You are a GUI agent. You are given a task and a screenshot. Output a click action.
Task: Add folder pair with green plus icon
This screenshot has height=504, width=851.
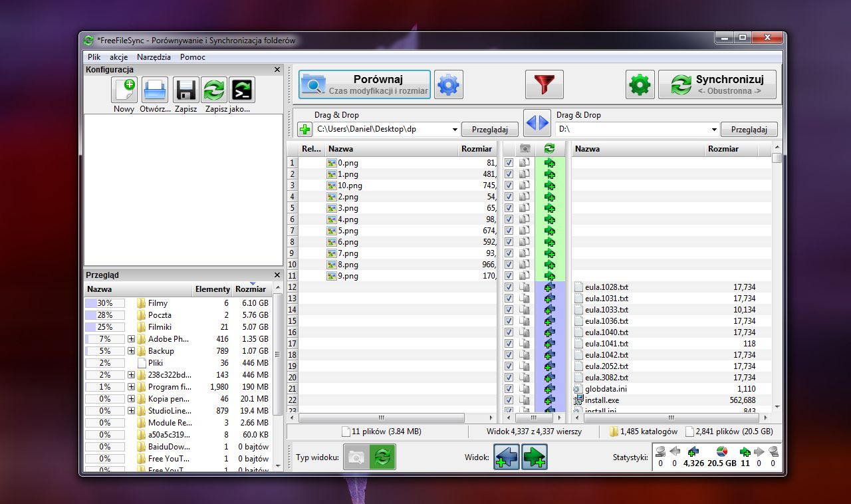coord(304,130)
